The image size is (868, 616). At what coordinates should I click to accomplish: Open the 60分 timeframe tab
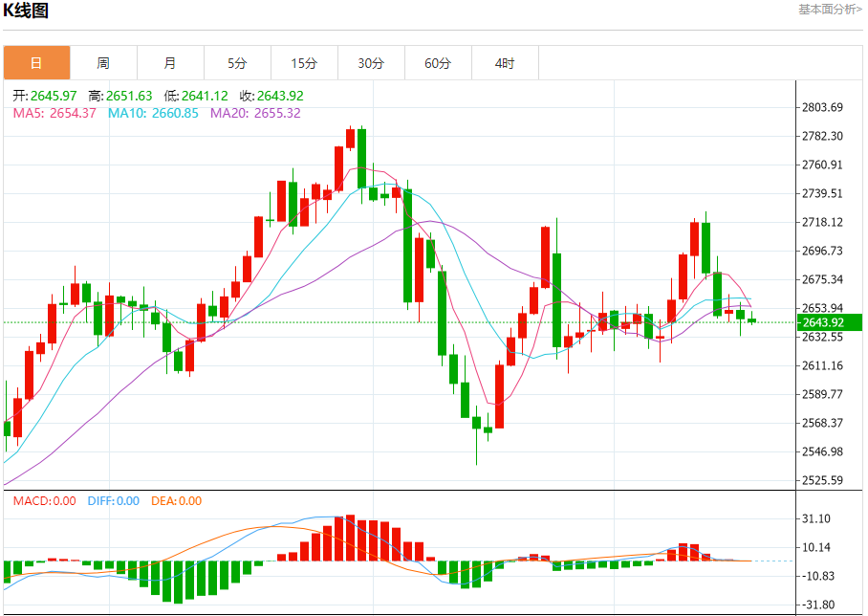click(x=439, y=62)
